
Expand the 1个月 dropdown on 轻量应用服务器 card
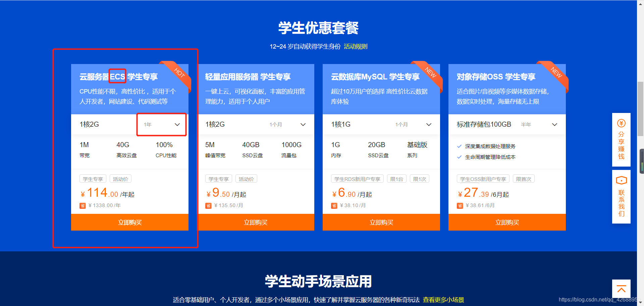(303, 124)
